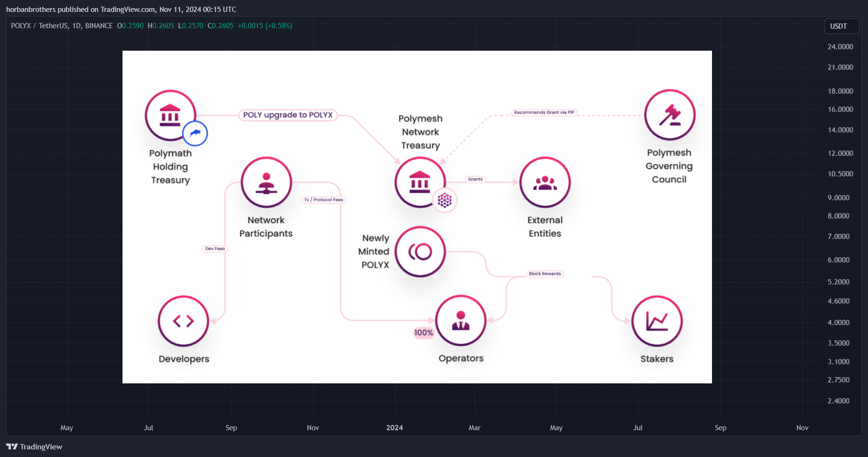Click the Stakers caption text

[x=657, y=359]
